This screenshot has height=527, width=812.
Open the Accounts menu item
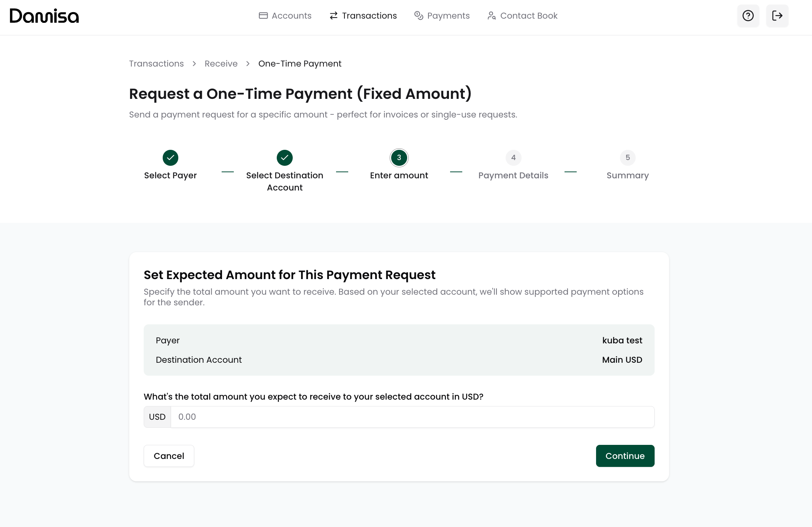tap(291, 16)
